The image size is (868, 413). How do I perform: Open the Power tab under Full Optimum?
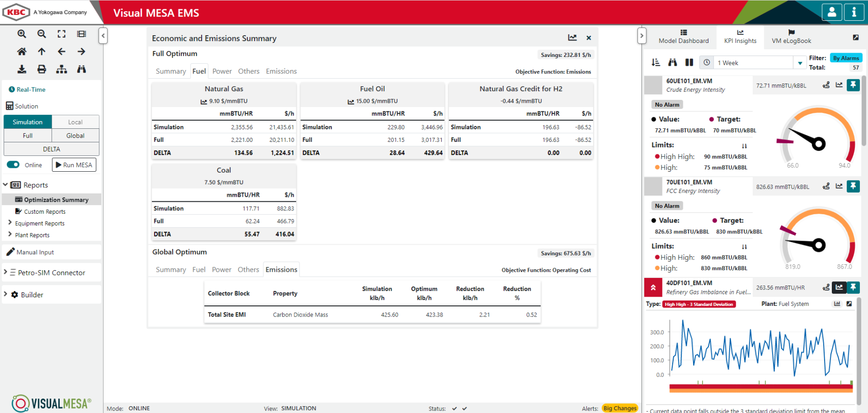point(222,71)
